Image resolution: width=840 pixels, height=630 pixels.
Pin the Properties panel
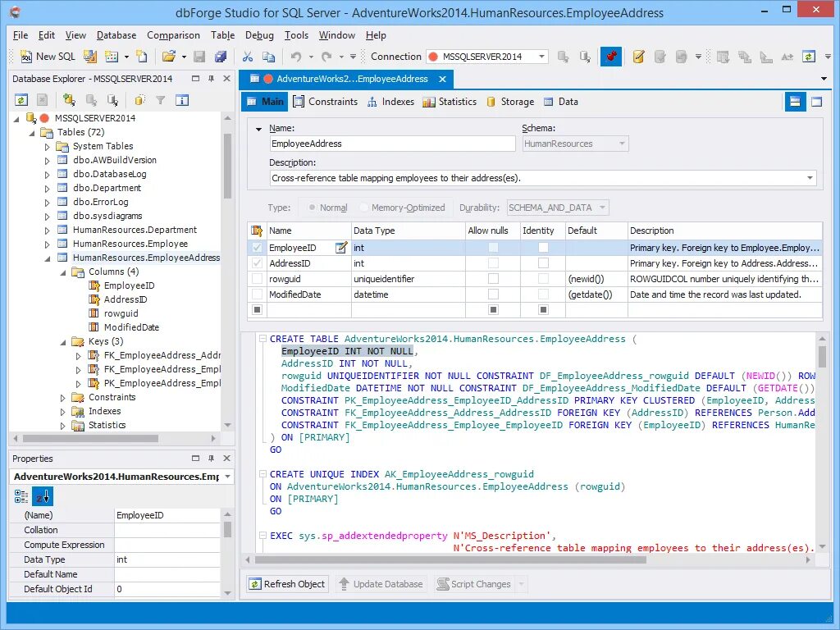pos(211,459)
